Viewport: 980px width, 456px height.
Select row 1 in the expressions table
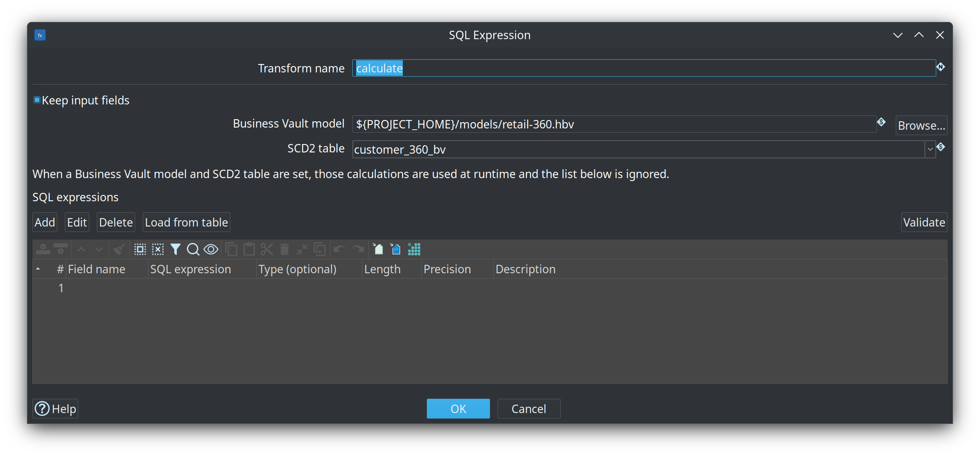(x=490, y=288)
